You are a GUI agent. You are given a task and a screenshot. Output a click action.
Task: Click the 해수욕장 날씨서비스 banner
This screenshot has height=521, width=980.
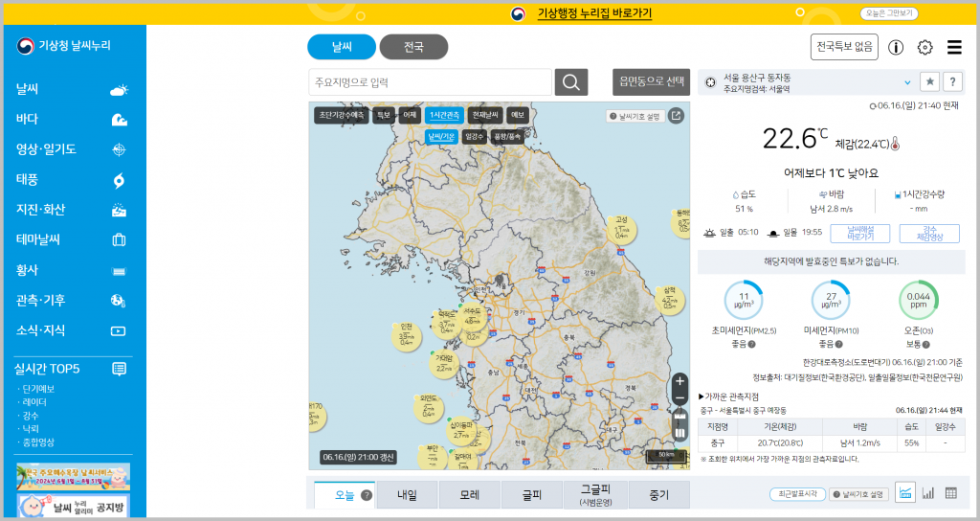[74, 477]
